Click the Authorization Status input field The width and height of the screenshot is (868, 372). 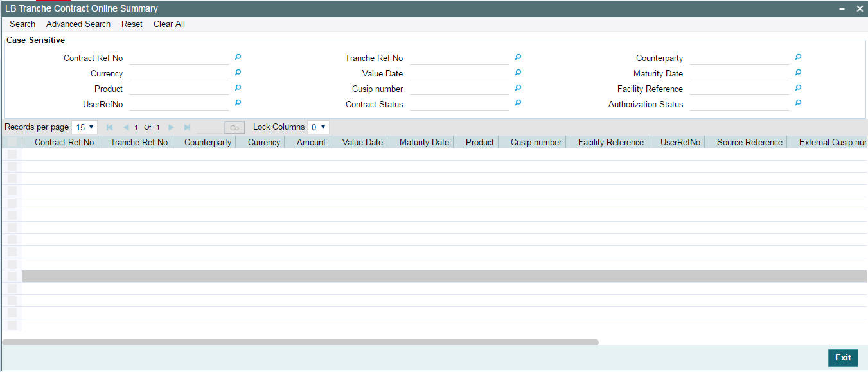coord(740,104)
